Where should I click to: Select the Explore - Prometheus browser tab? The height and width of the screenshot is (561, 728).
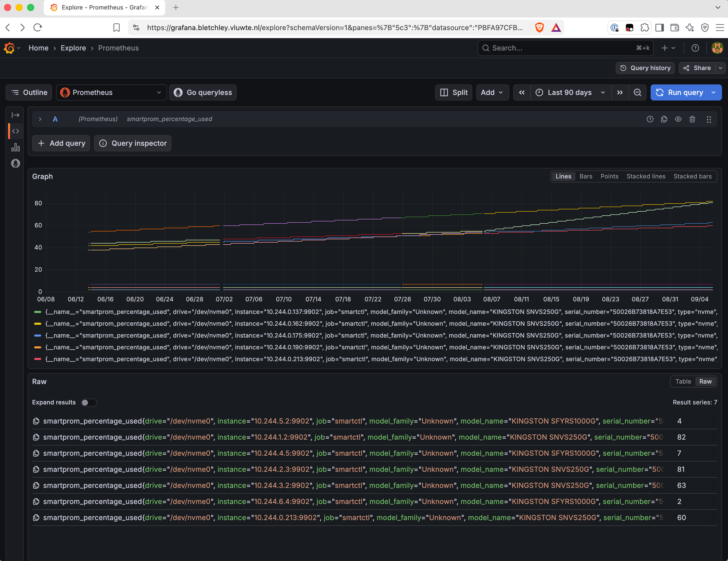[x=104, y=8]
